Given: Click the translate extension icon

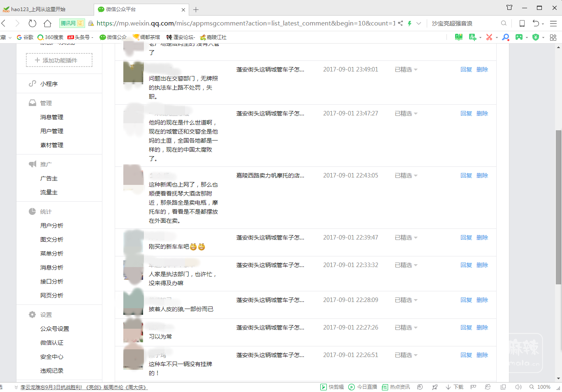Looking at the screenshot, I should (x=472, y=37).
